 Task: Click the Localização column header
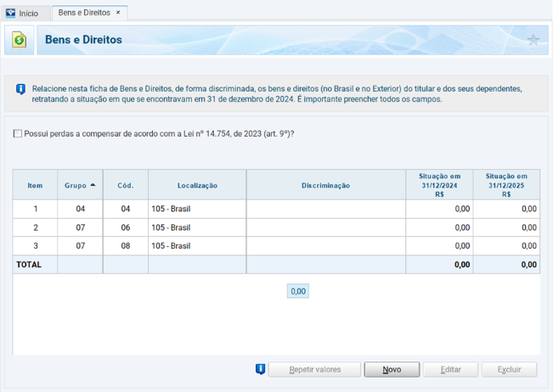197,185
